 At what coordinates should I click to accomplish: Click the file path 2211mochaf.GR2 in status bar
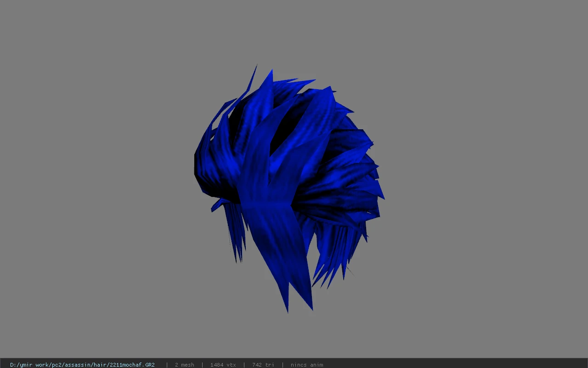82,365
